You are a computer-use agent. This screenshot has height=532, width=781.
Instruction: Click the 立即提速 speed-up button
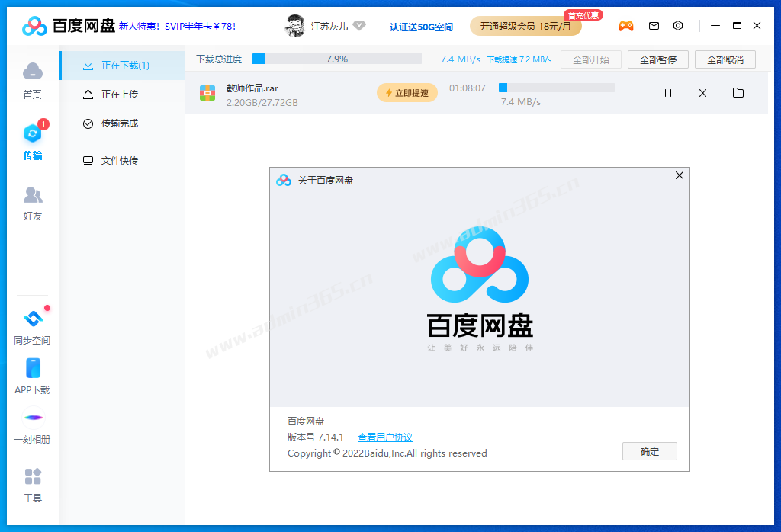point(407,93)
